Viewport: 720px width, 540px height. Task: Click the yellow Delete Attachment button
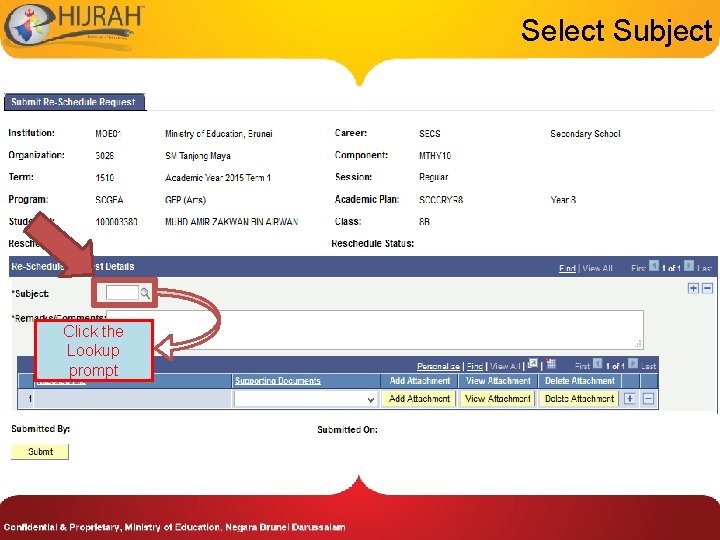coord(579,399)
